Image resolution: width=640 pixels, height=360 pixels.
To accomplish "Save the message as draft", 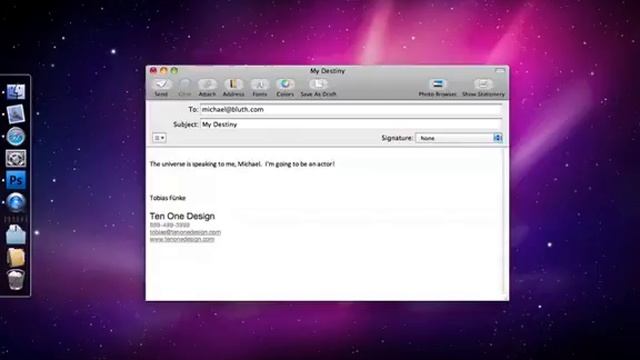I will [318, 87].
